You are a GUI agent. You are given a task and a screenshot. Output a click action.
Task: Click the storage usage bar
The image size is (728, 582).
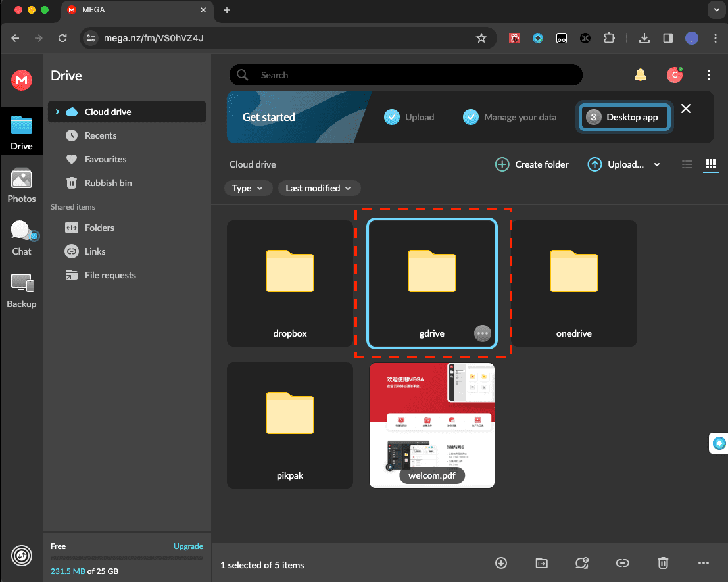(x=127, y=558)
